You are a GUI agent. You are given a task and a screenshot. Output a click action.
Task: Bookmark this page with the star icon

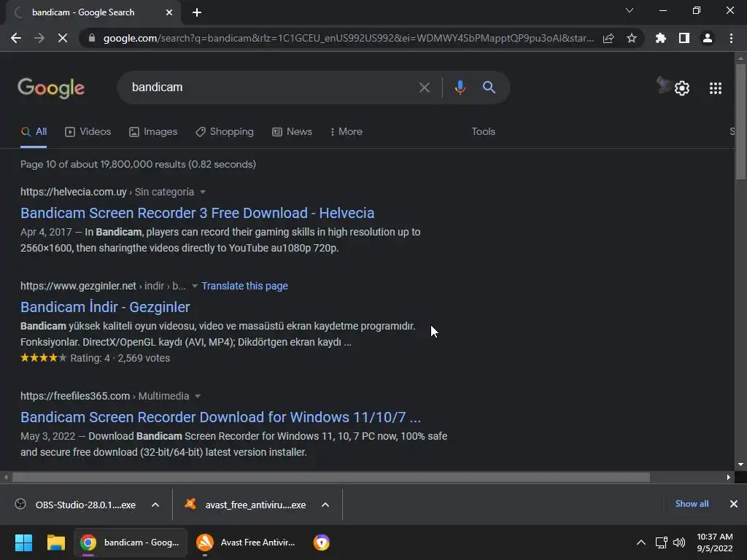pyautogui.click(x=632, y=38)
